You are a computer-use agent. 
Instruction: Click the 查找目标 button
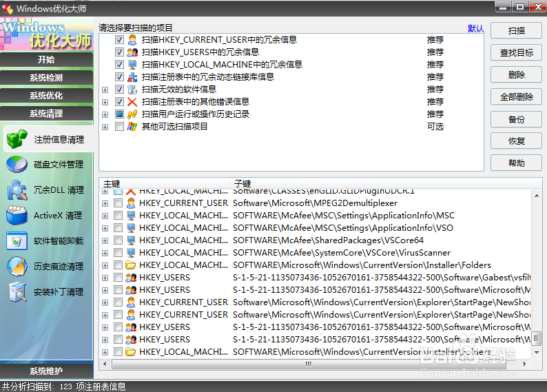516,52
